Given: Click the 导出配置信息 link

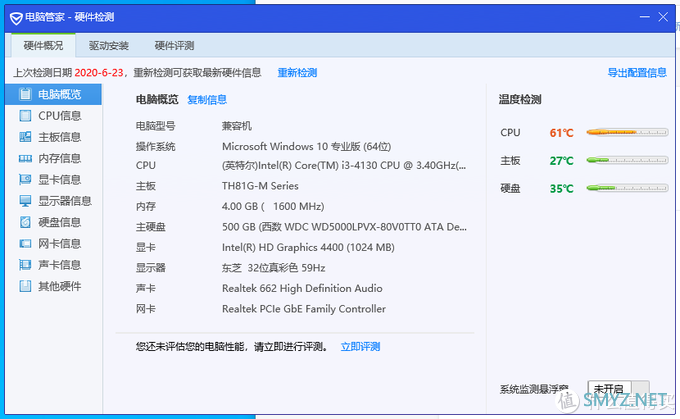Looking at the screenshot, I should pyautogui.click(x=637, y=73).
